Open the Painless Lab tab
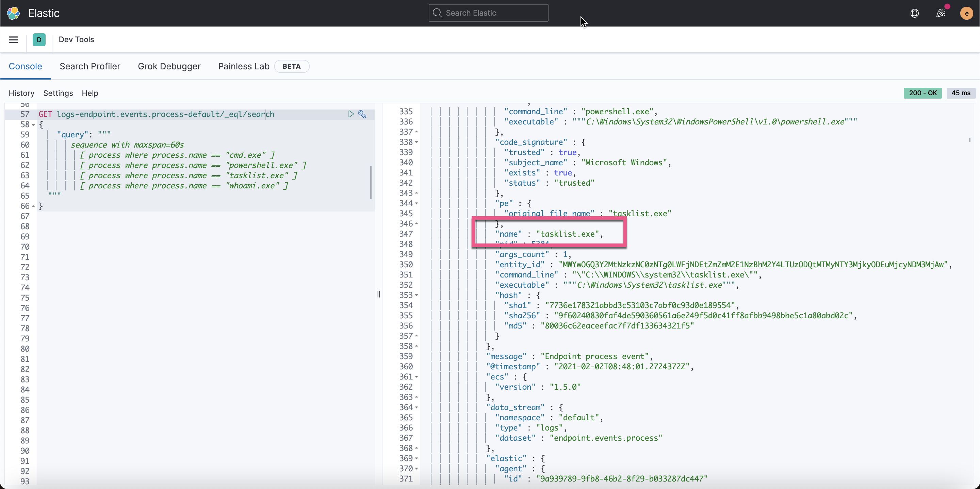980x489 pixels. pos(243,66)
